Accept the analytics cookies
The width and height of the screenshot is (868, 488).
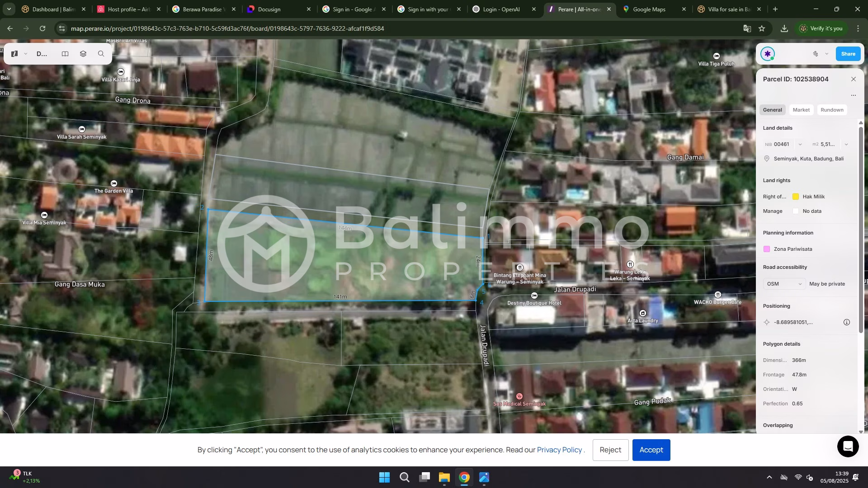(651, 450)
